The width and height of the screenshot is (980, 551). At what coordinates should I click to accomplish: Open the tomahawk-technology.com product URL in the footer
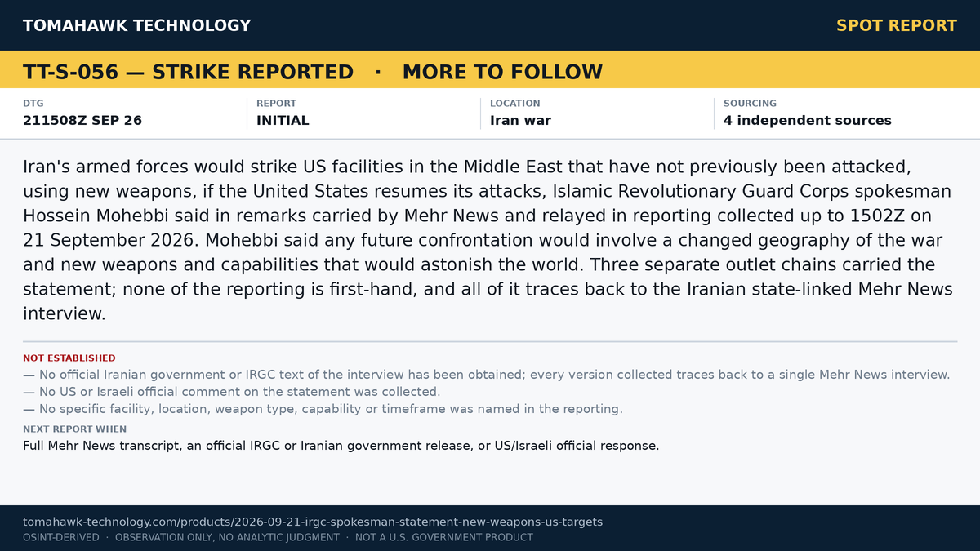click(x=313, y=522)
